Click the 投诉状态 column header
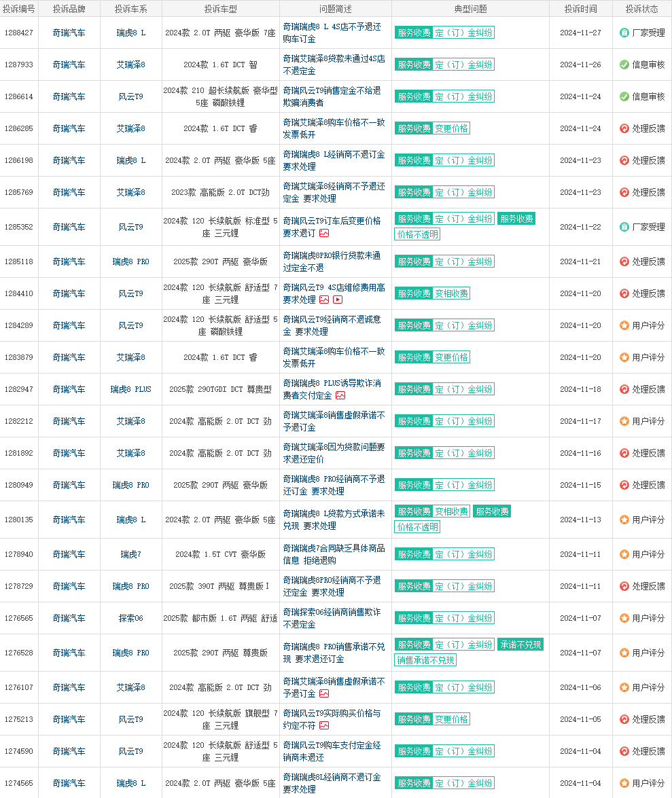 point(642,9)
